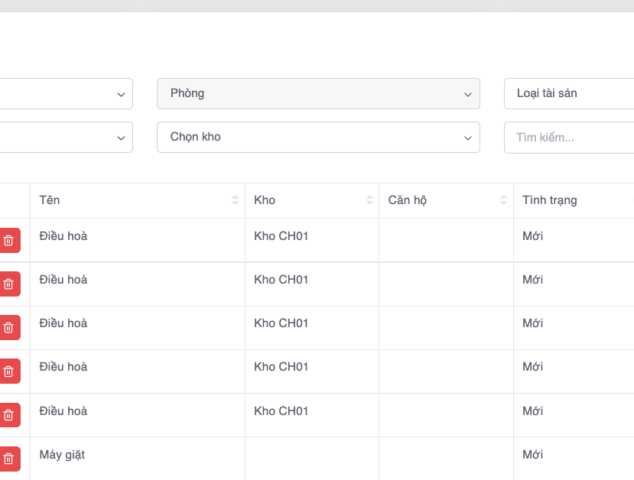Expand the dropdown left of Chọn kho
This screenshot has width=634, height=480.
point(65,137)
